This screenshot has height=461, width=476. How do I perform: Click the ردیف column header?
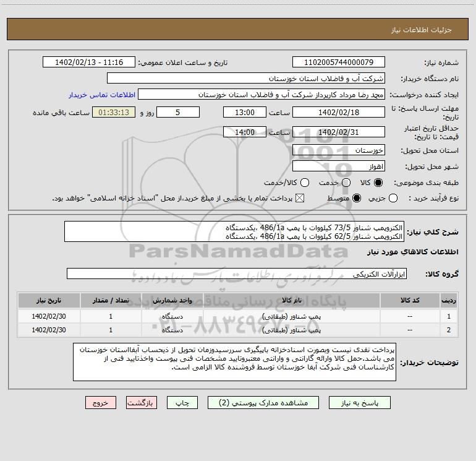point(448,301)
